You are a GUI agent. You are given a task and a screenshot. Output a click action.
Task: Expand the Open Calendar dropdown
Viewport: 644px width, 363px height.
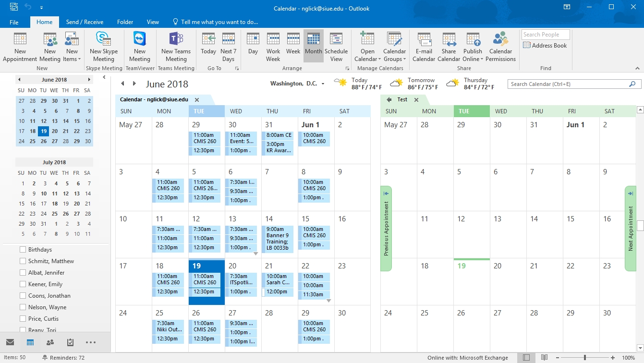367,56
